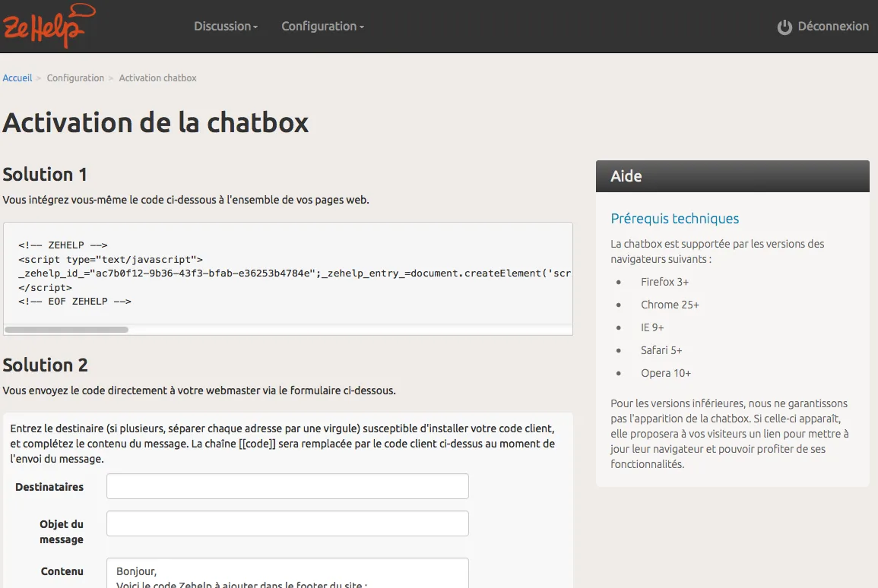Click the Activation chatbox breadcrumb text
Viewport: 878px width, 588px height.
coord(157,77)
